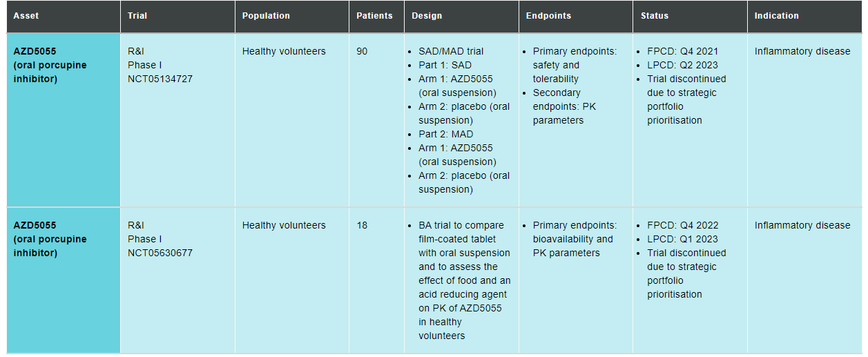Click the Endpoints column header
868x357 pixels.
(548, 16)
